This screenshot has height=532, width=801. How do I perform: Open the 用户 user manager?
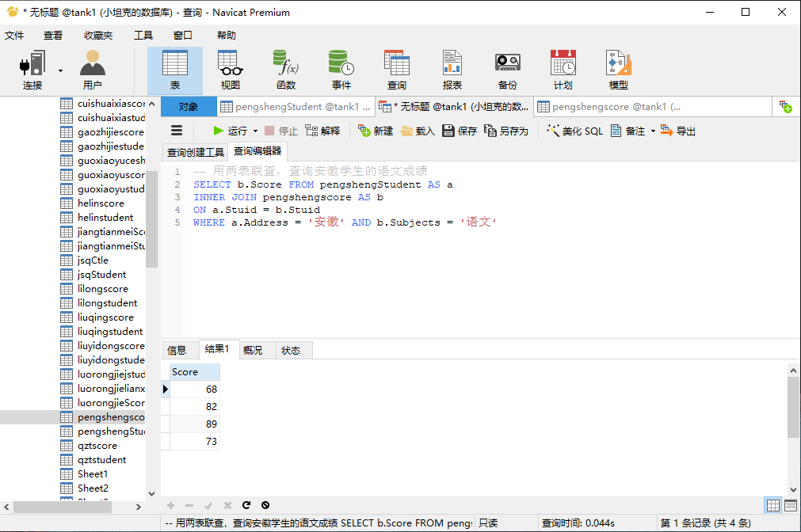[x=93, y=70]
